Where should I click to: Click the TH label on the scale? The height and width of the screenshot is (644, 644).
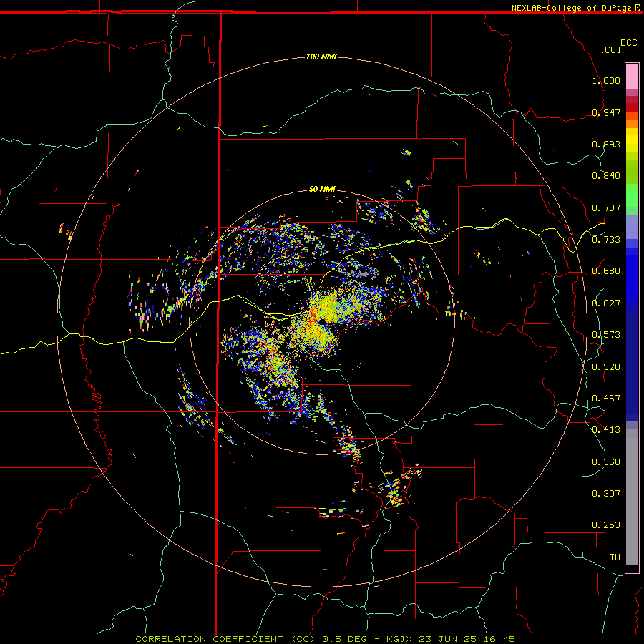(x=615, y=557)
